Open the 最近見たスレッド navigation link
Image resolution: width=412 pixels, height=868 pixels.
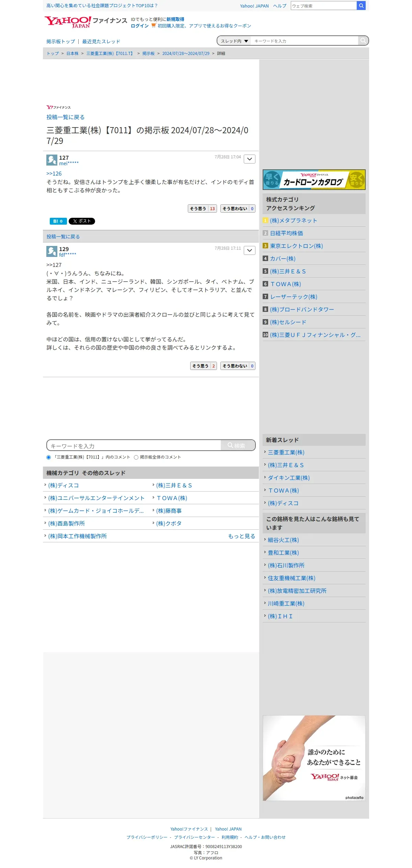tap(101, 42)
